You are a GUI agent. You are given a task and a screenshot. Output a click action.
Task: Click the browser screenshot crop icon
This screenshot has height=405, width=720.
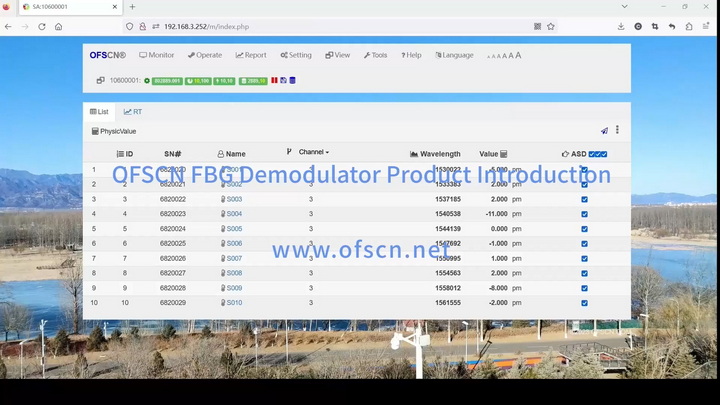point(655,27)
